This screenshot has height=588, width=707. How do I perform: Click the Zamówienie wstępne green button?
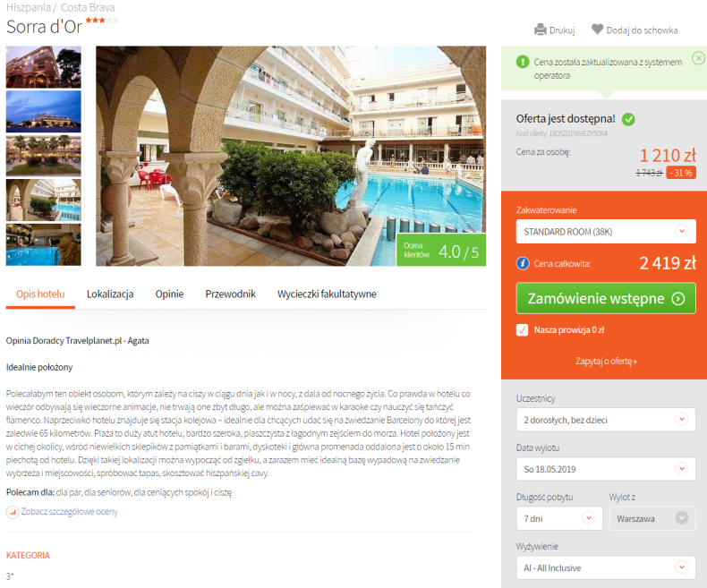click(x=606, y=298)
